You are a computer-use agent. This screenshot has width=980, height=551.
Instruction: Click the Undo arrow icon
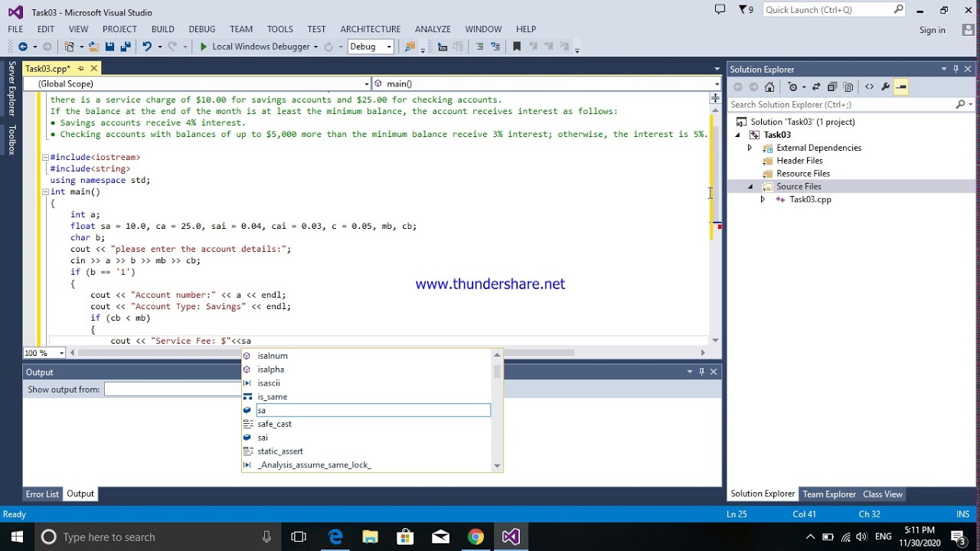[147, 47]
